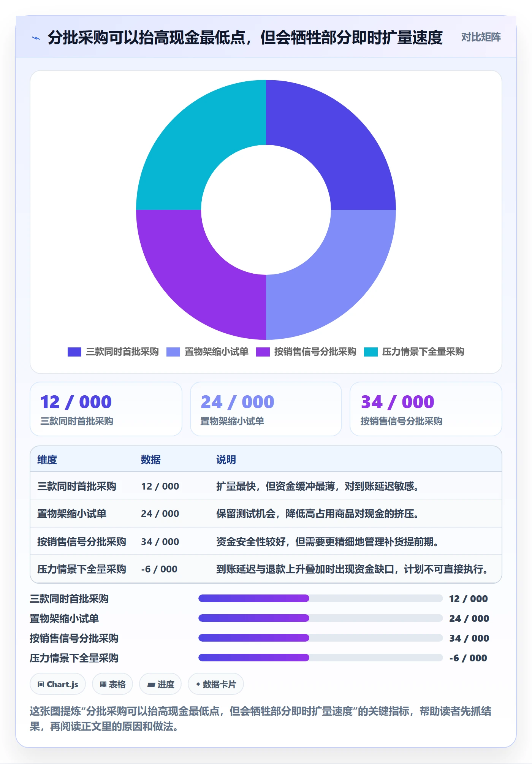The image size is (532, 764).
Task: Select the cyan donut segment
Action: point(198,141)
